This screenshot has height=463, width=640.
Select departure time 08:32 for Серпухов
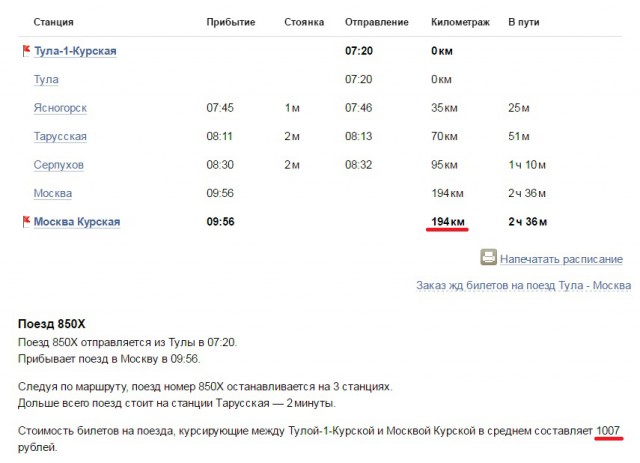click(x=358, y=165)
